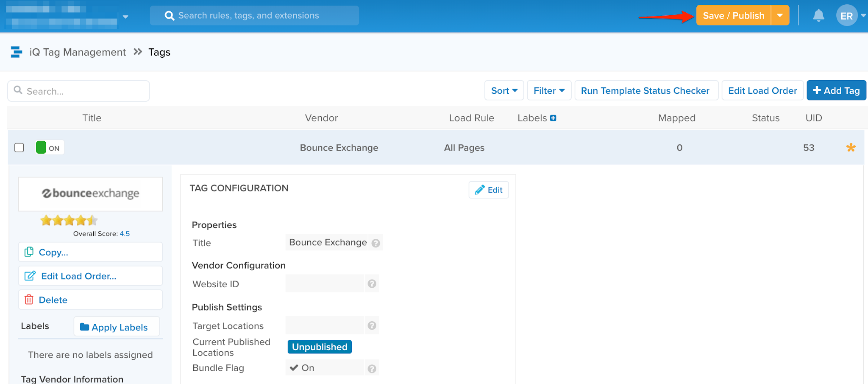Toggle the ON switch for Bounce Exchange
This screenshot has width=868, height=384.
tap(50, 148)
